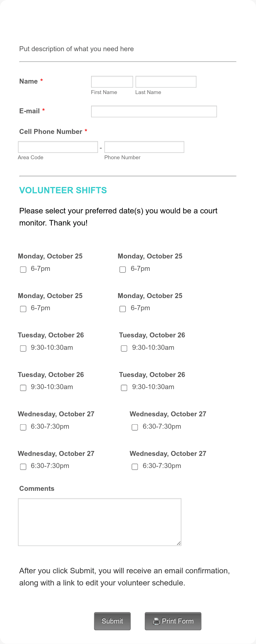Viewport: 256px width, 644px height.
Task: Select second left Tuesday October 26 checkbox
Action: pyautogui.click(x=23, y=388)
